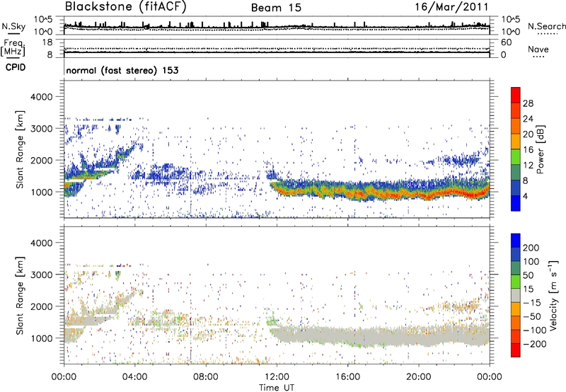Pick gray velocity segment between 15 and -15
The height and width of the screenshot is (392, 566).
516,295
